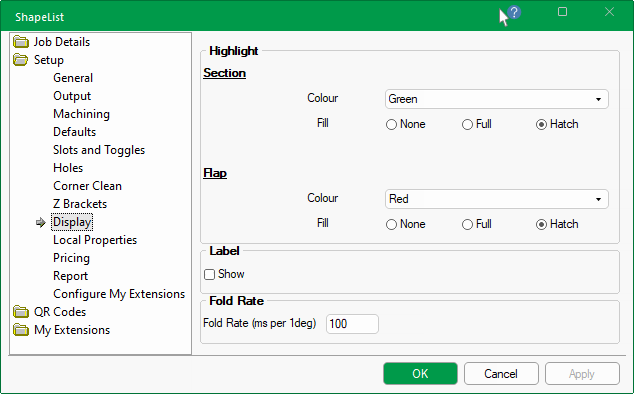
Task: Open the Section Colour dropdown showing Green
Action: coord(497,99)
